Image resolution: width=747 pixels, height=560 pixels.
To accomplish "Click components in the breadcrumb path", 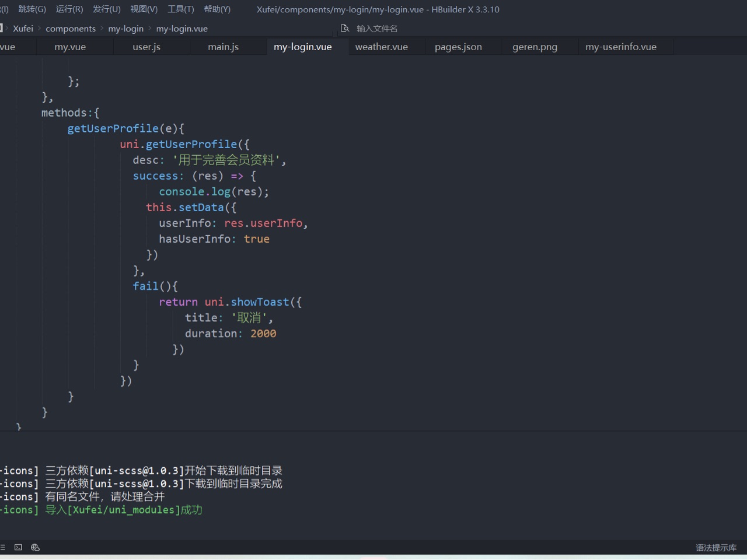I will 71,29.
